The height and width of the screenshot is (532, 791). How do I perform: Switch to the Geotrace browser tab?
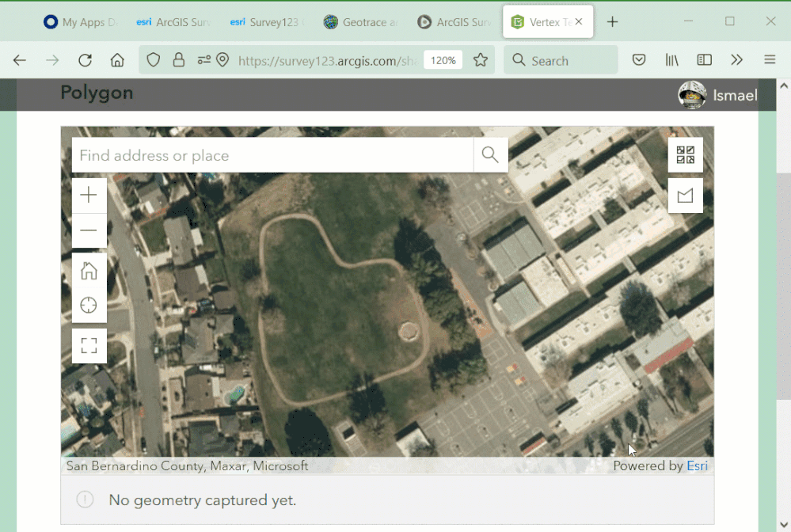(x=361, y=21)
